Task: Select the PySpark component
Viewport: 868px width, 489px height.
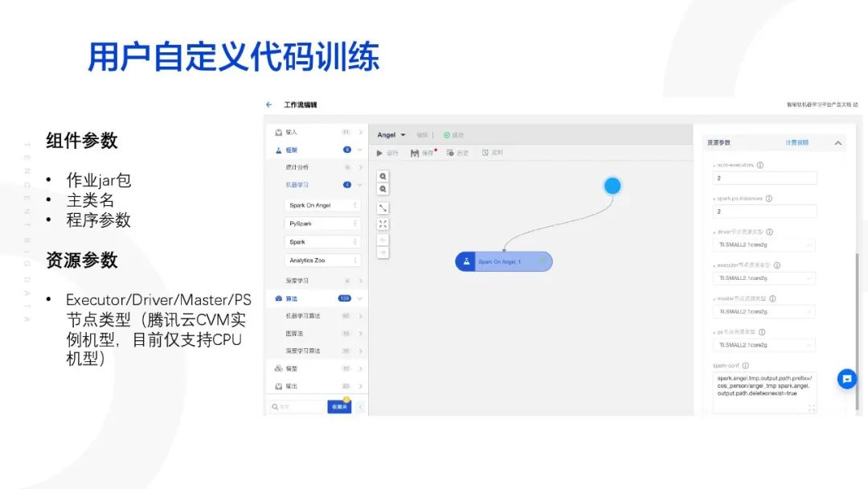Action: (x=323, y=224)
